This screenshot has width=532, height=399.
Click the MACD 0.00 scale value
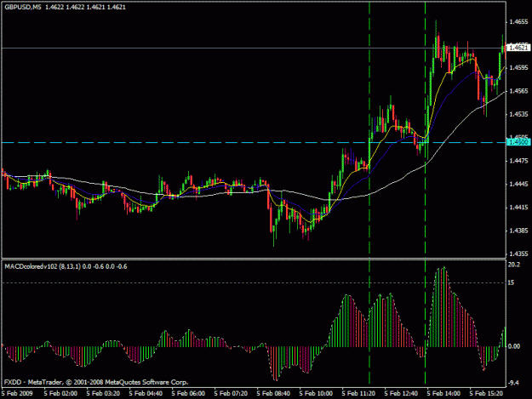pos(514,346)
